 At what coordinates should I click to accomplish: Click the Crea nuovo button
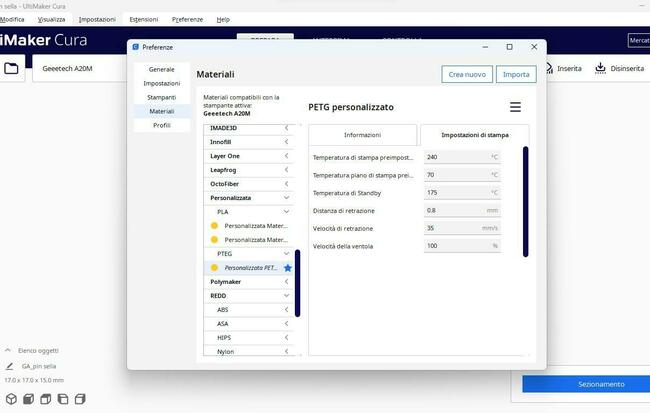(x=467, y=74)
